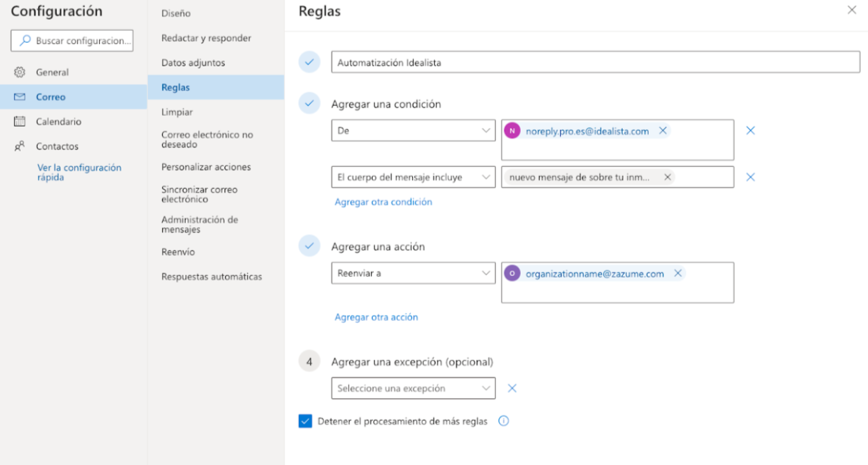Image resolution: width=868 pixels, height=465 pixels.
Task: Open 'Ver la configuración rápida' link
Action: tap(79, 172)
